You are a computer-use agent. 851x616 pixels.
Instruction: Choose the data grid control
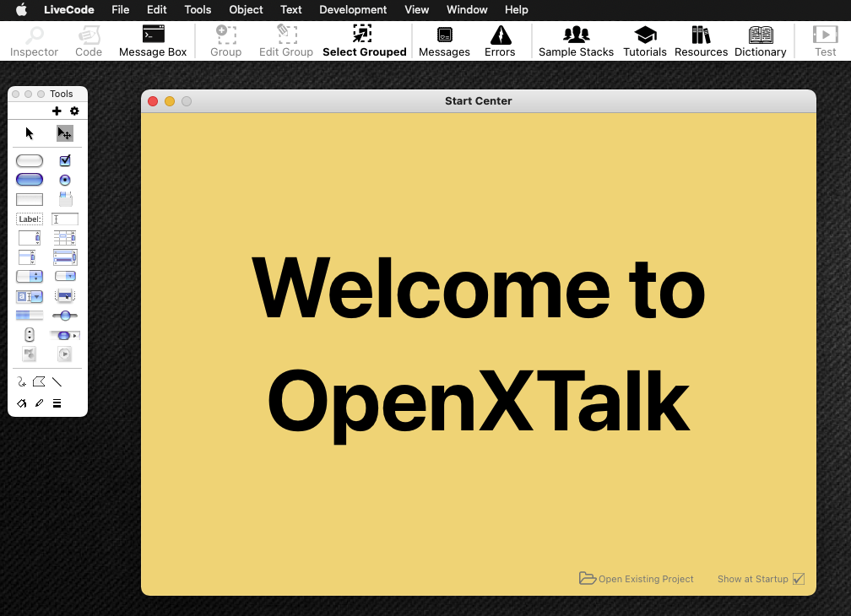tap(64, 257)
